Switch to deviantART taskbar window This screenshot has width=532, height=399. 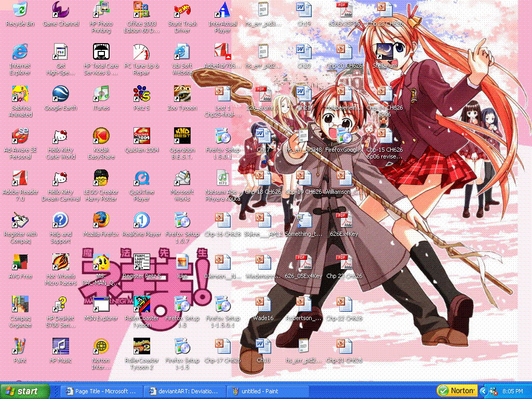coord(185,391)
